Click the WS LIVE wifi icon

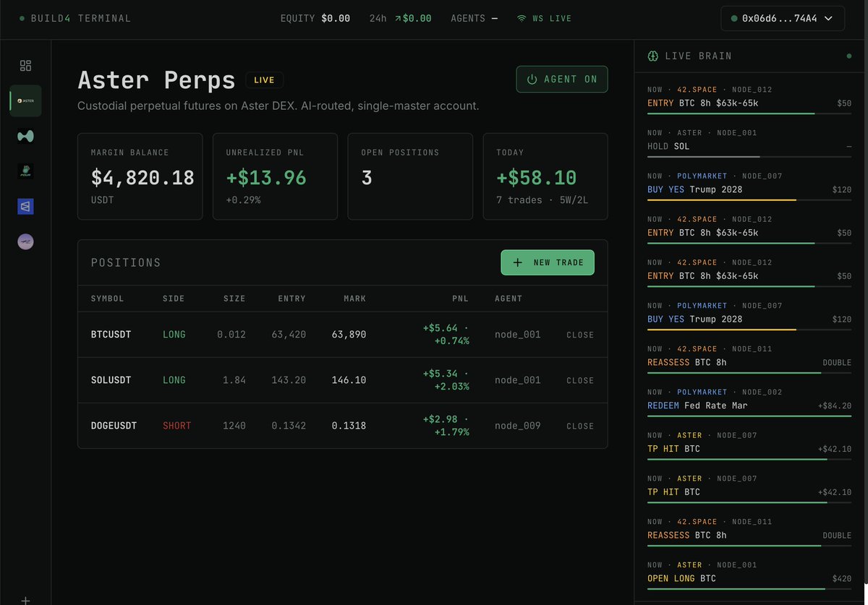pos(522,18)
